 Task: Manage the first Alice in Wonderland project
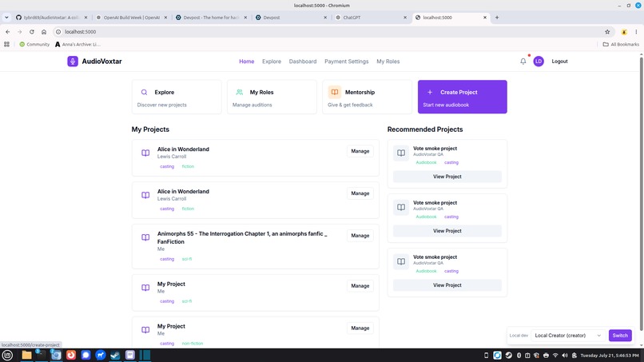(360, 151)
